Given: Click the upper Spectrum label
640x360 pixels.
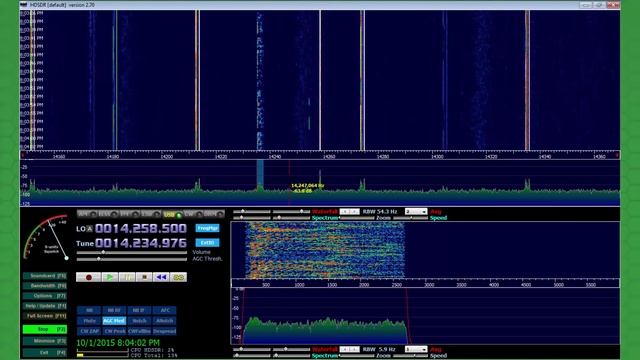Looking at the screenshot, I should pyautogui.click(x=325, y=218).
